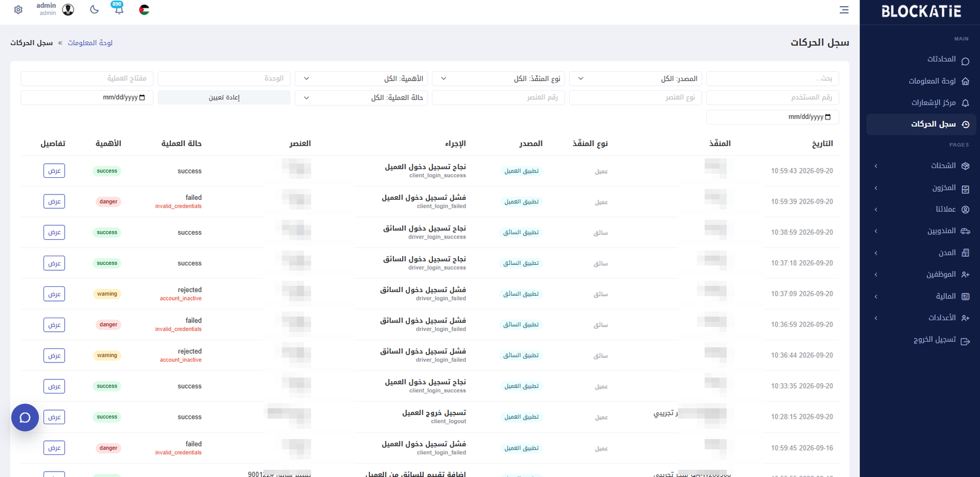Expand the المخزون submenu chevron
The image size is (980, 477).
(x=876, y=188)
